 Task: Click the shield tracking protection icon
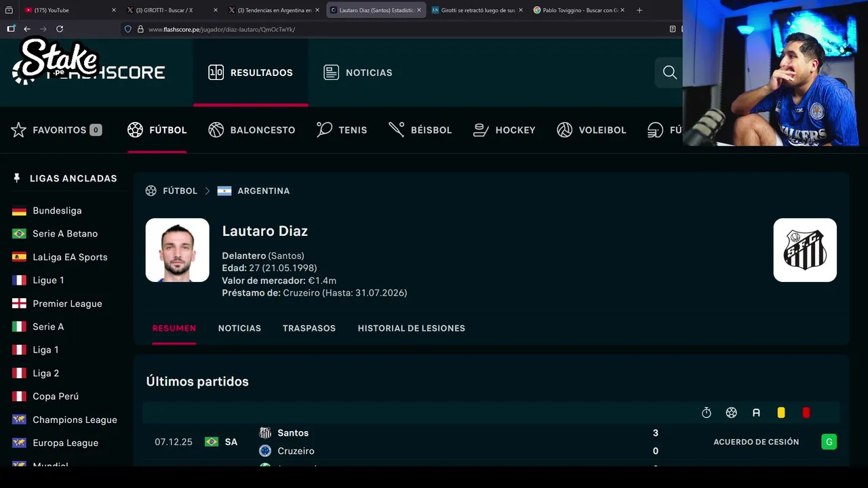tap(128, 29)
